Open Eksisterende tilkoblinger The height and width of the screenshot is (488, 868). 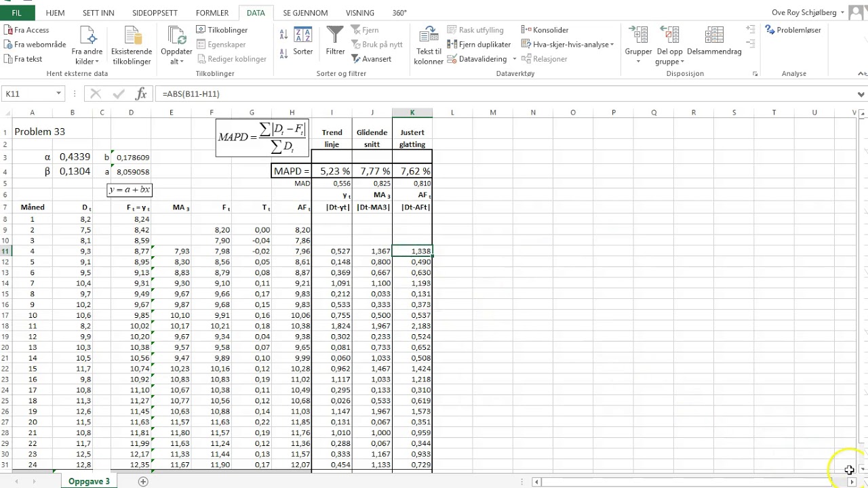click(132, 45)
